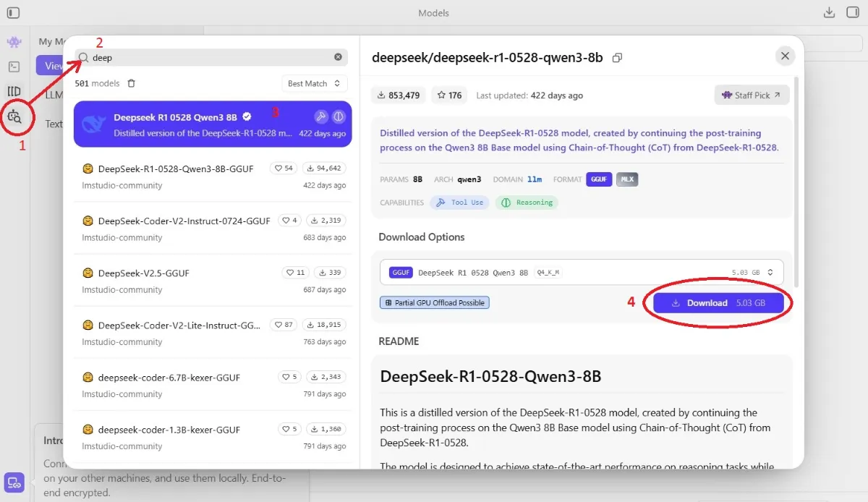Focus the model search input field
868x502 pixels.
click(x=211, y=57)
